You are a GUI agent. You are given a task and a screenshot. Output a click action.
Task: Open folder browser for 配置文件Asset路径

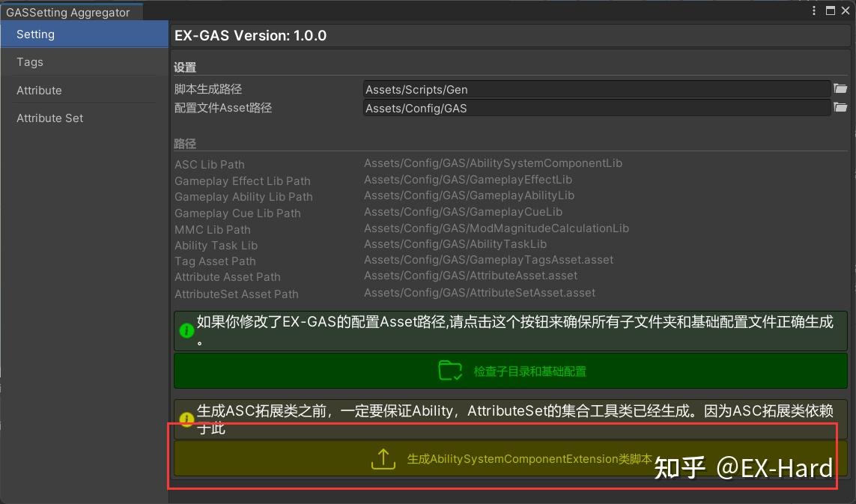tap(840, 107)
